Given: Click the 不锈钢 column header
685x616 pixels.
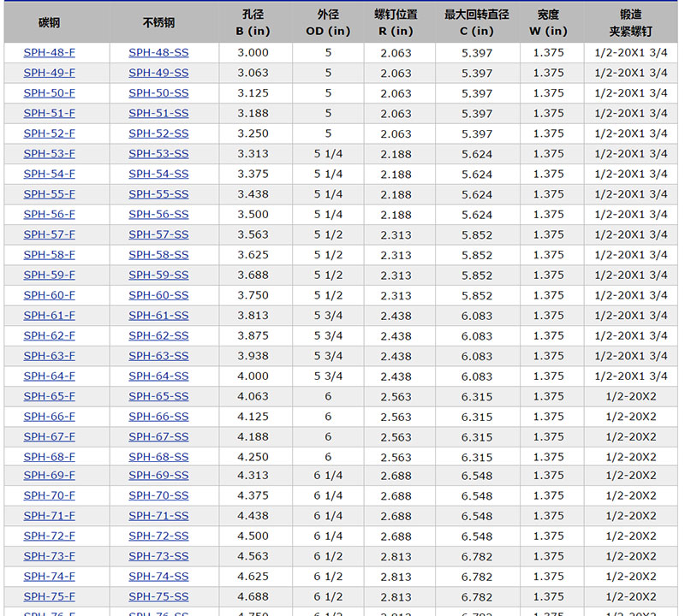Looking at the screenshot, I should point(158,23).
